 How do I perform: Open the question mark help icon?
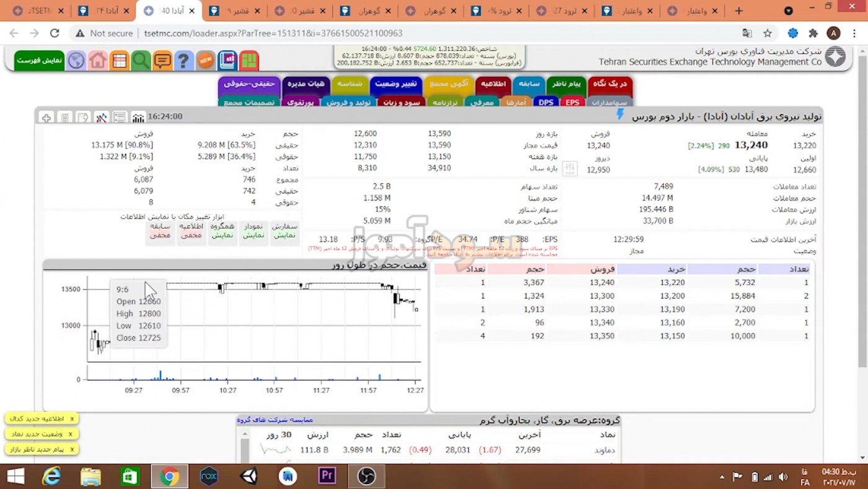(x=184, y=60)
